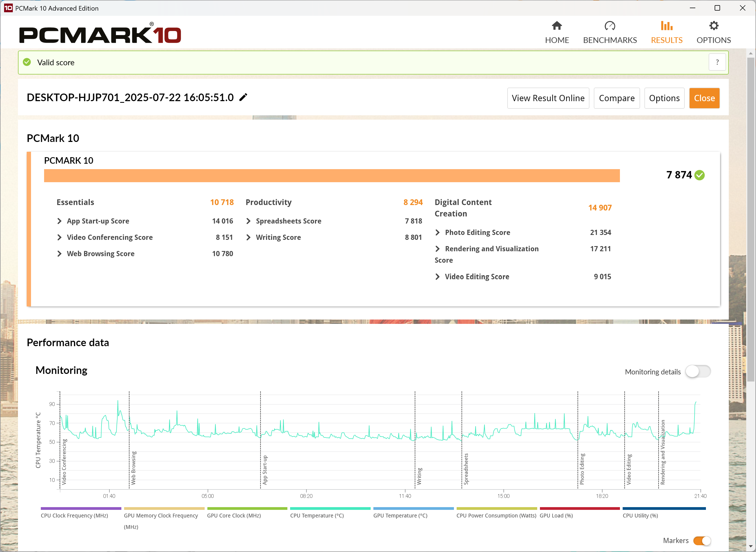Expand the Video Editing Score row

pos(437,277)
